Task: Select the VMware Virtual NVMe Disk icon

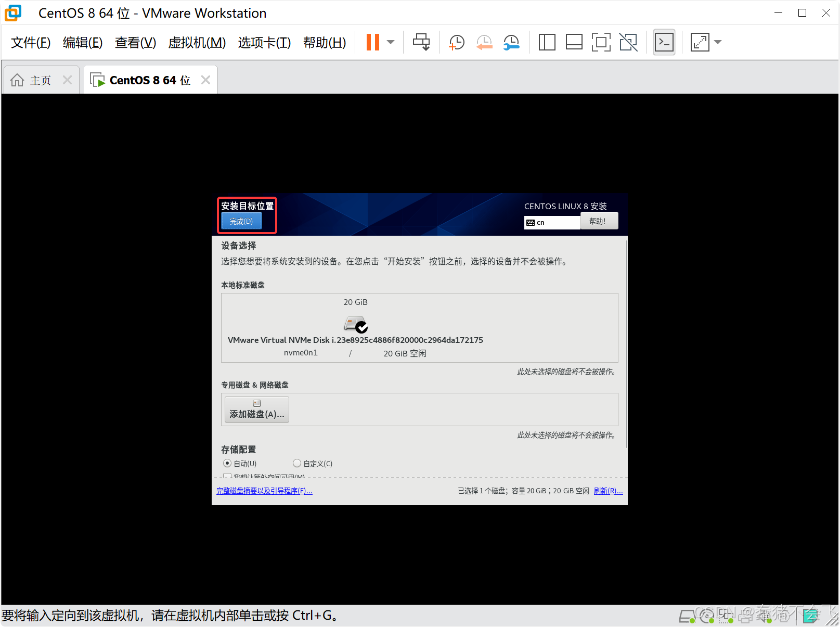Action: (x=356, y=324)
